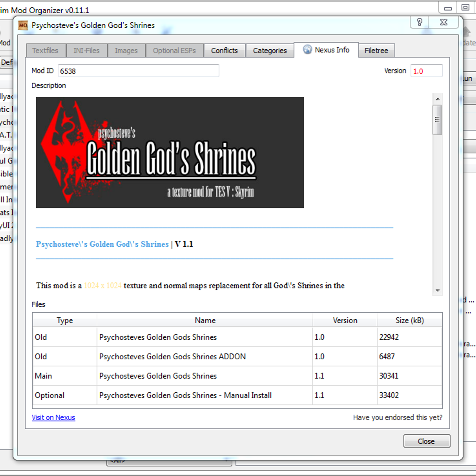Maximize the Mod Organizer main window
The width and height of the screenshot is (476, 476).
click(x=466, y=7)
